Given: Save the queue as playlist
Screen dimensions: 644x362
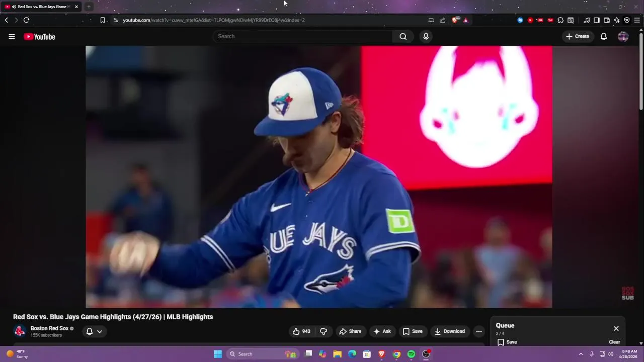Looking at the screenshot, I should 507,342.
